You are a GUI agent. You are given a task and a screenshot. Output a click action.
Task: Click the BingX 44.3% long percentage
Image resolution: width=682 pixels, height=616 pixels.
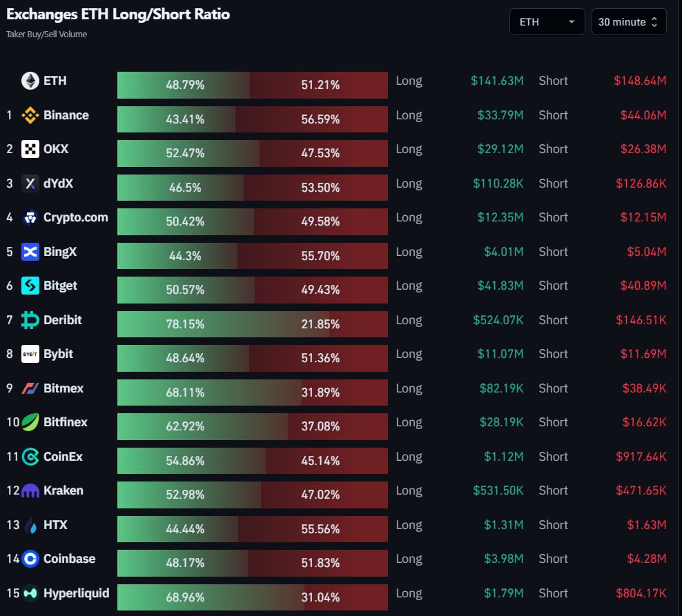[185, 256]
